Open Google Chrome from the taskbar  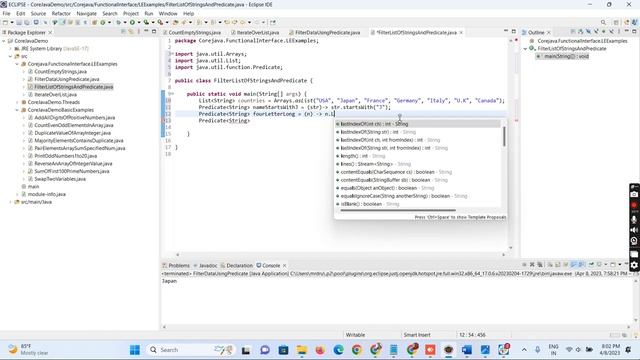click(x=357, y=350)
